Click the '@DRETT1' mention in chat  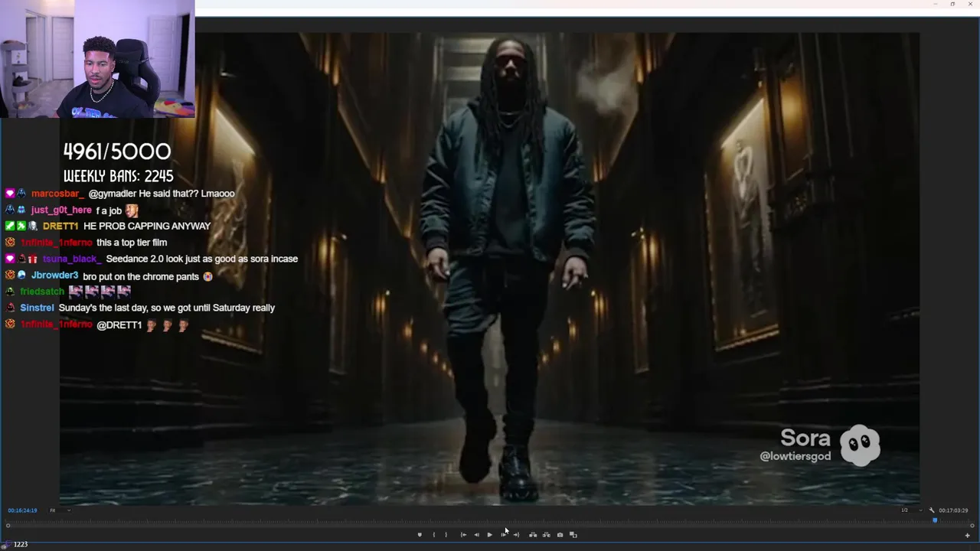pos(119,325)
